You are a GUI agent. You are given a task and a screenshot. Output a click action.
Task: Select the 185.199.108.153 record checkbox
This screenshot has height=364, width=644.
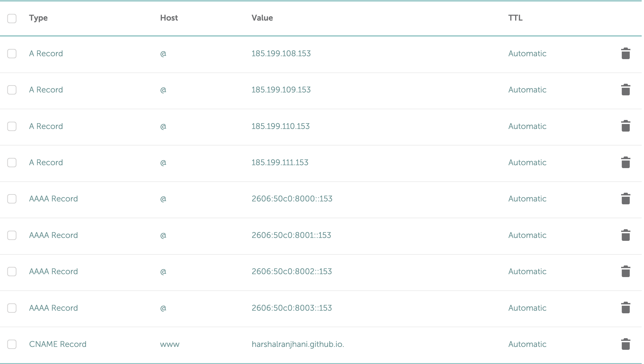coord(12,54)
